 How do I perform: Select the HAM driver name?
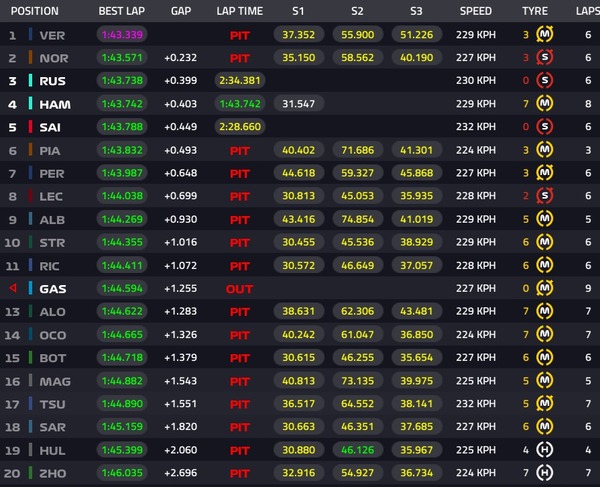tap(55, 104)
